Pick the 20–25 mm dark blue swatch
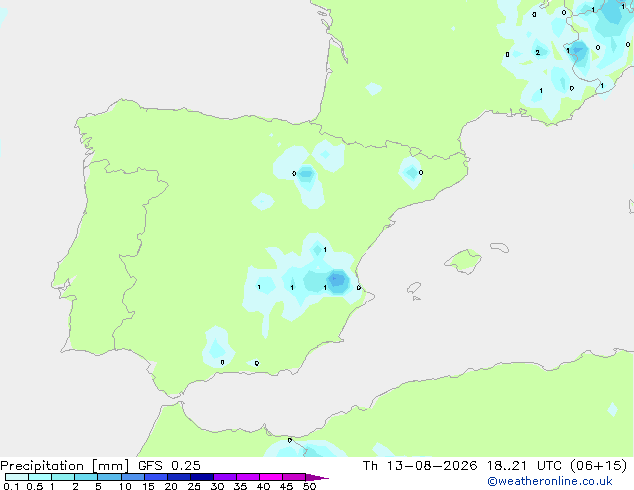Image resolution: width=634 pixels, height=490 pixels. pos(179,477)
